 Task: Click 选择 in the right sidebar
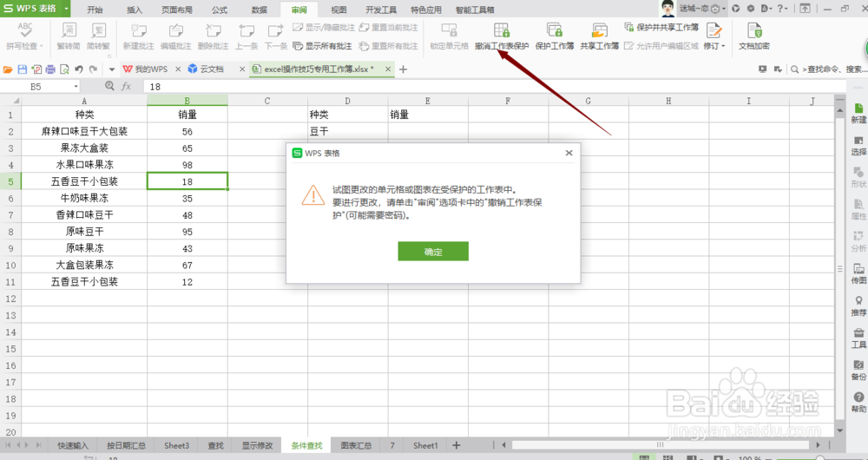858,146
